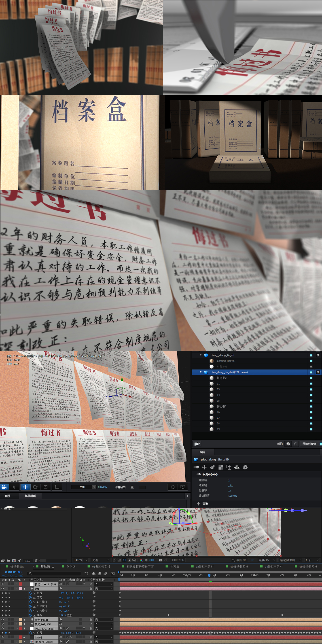This screenshot has width=322, height=644.
Task: Open the transform move icon under piao_dong_tie_zhi0
Action: (204, 467)
